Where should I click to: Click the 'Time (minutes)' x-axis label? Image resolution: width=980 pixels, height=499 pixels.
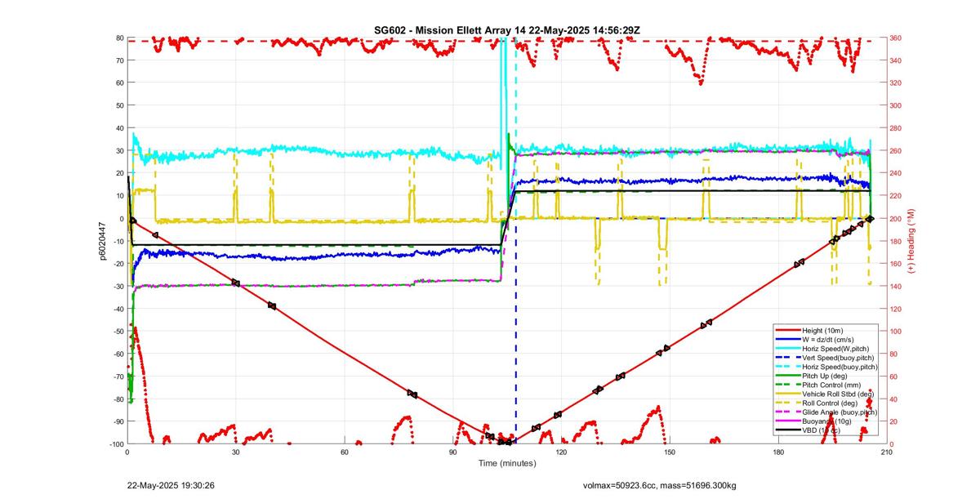(x=506, y=463)
